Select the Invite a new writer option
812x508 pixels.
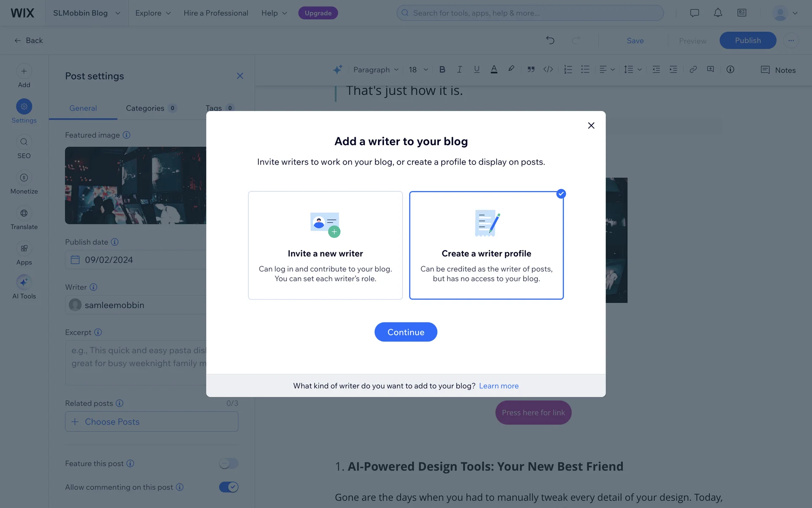point(325,245)
